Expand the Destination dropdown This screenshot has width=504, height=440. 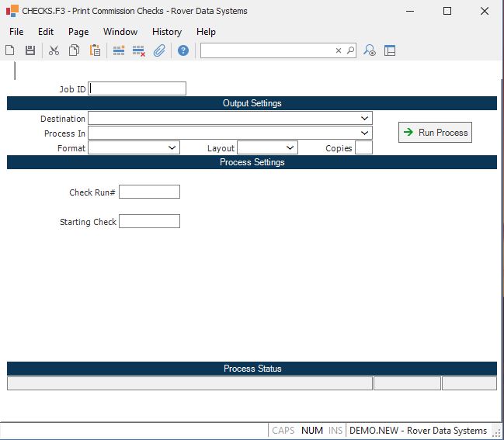(365, 119)
